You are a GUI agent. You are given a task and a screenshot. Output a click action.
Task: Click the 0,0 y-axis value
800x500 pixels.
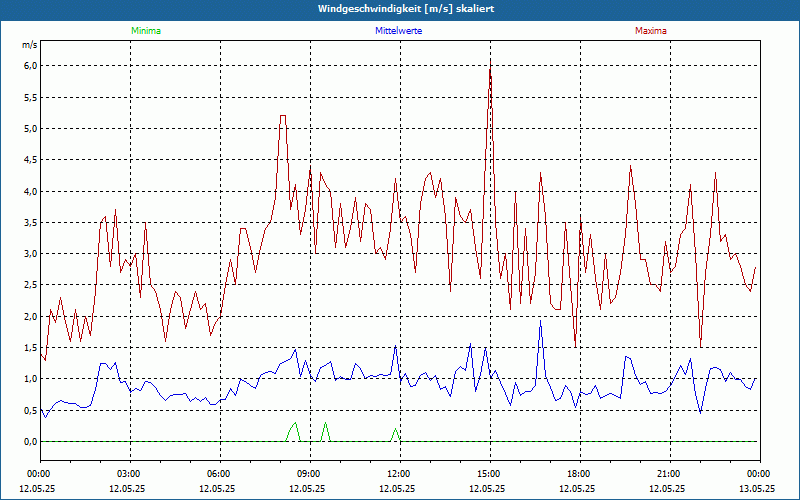point(31,442)
